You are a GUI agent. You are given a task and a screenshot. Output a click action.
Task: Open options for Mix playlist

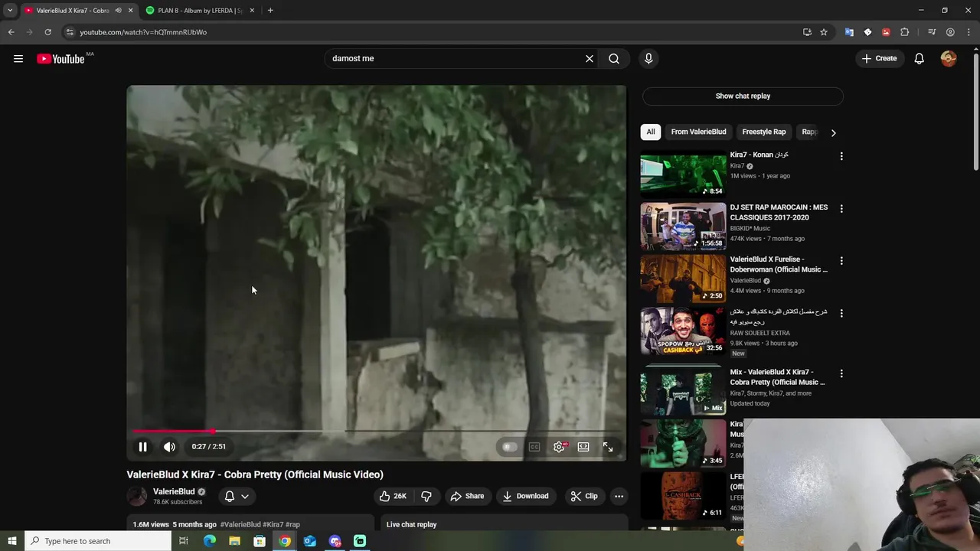click(841, 373)
